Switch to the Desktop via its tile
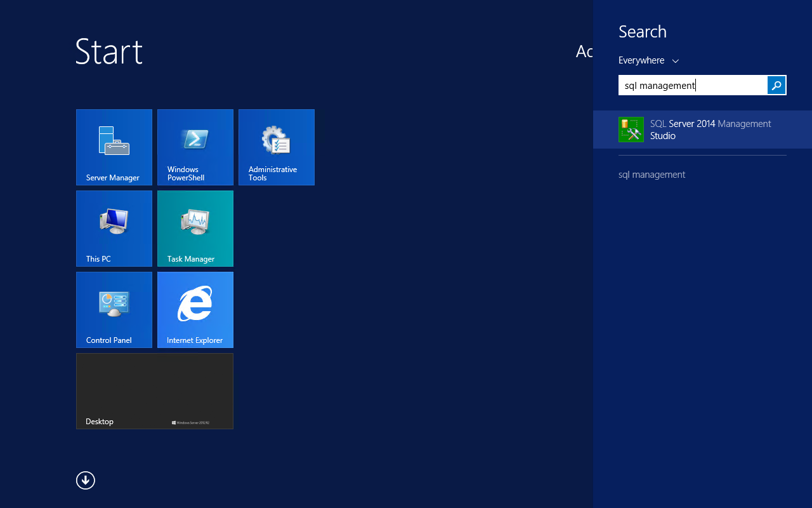Viewport: 812px width, 508px height. 154,391
